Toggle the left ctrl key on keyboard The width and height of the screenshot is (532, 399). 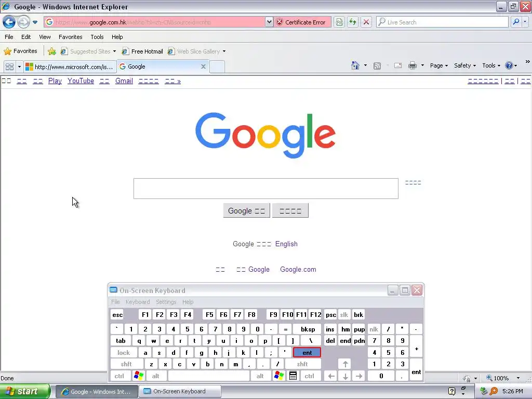(x=119, y=376)
